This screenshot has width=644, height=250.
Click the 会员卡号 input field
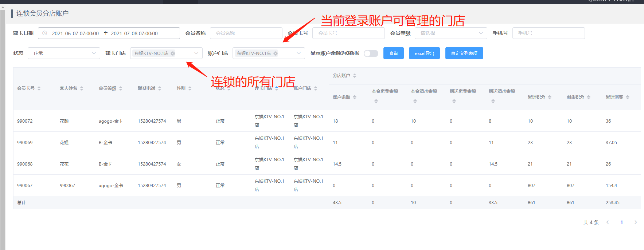[x=348, y=33]
